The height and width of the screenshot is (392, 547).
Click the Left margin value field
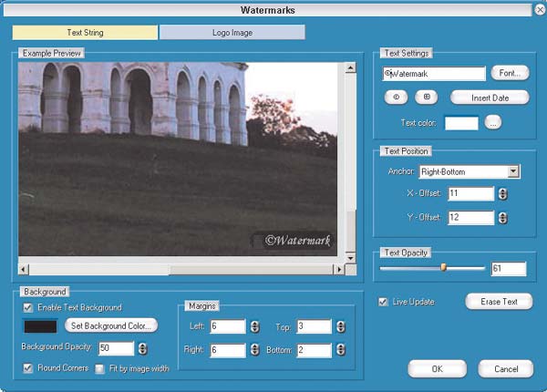[228, 326]
